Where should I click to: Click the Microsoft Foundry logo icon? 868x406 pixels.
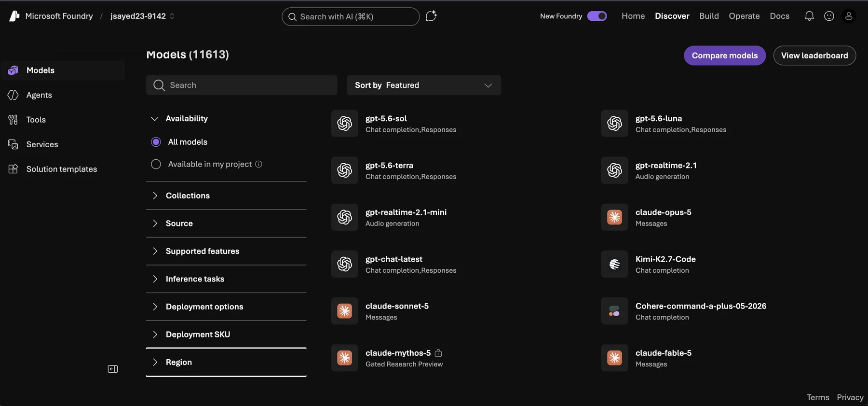click(x=14, y=16)
